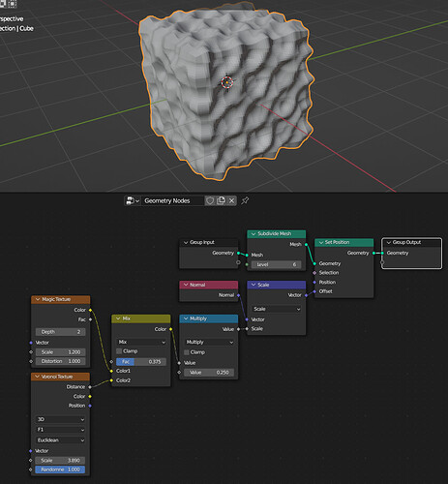Click Voronoi Distance output socket
This screenshot has width=448, height=484.
[x=90, y=387]
